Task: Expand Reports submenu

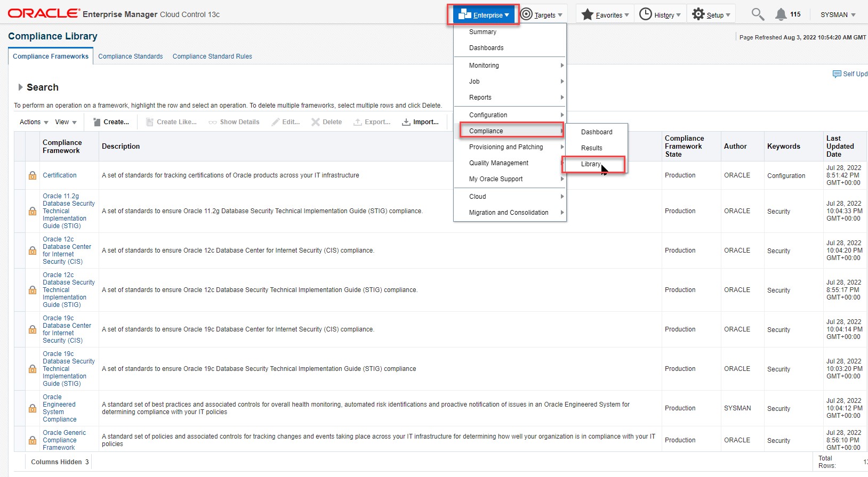Action: [x=510, y=98]
